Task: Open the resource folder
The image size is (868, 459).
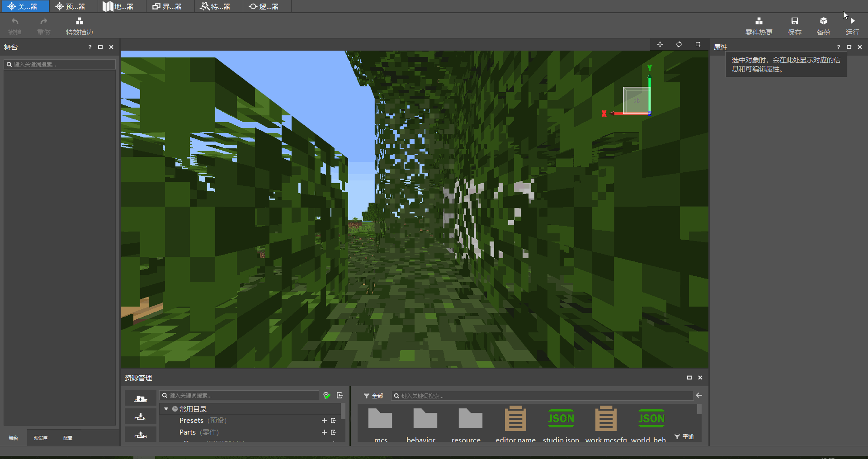Action: (x=470, y=425)
